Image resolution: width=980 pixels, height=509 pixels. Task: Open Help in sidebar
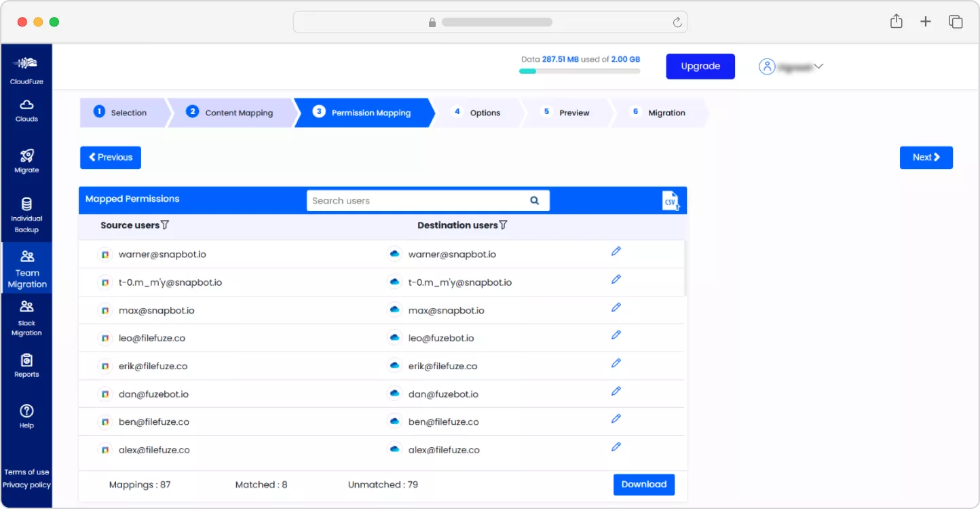26,416
